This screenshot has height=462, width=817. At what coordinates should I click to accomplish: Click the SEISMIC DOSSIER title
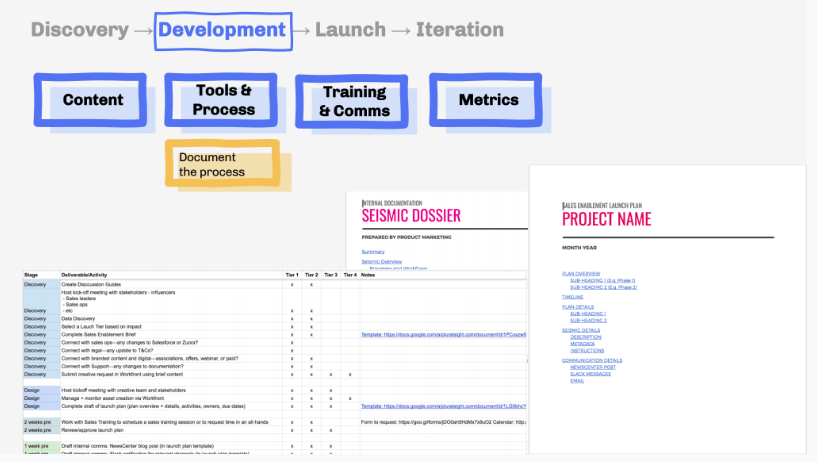point(411,216)
